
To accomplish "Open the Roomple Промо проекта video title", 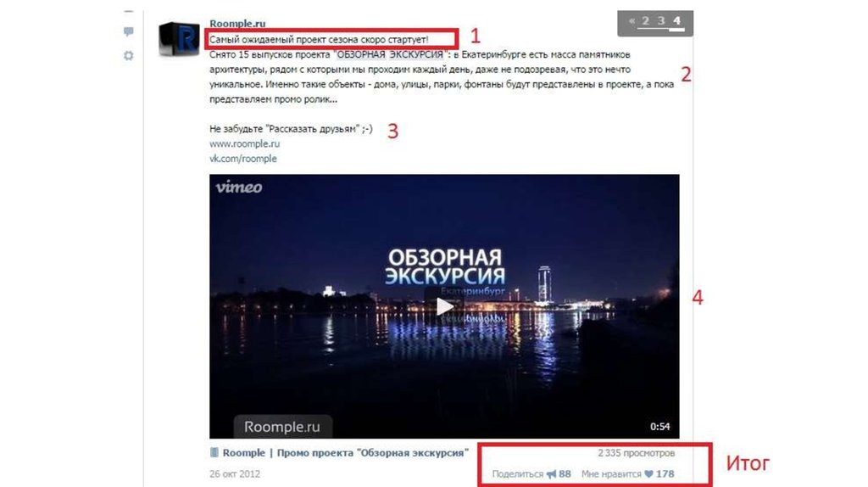I will (346, 453).
